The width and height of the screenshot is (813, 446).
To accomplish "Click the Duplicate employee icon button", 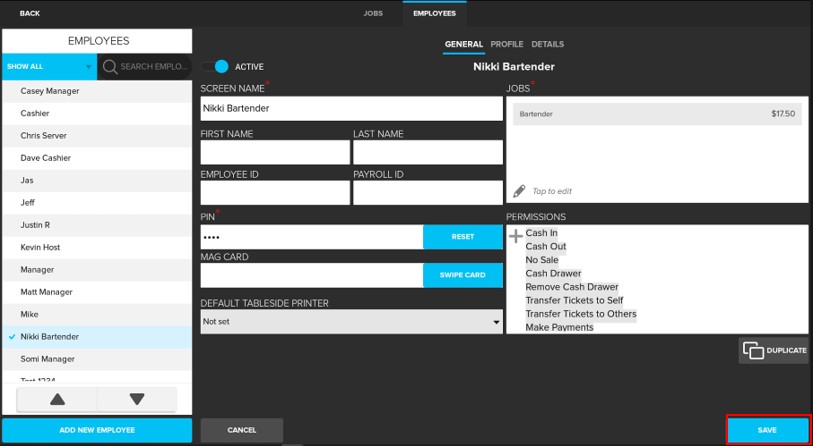I will [x=773, y=350].
